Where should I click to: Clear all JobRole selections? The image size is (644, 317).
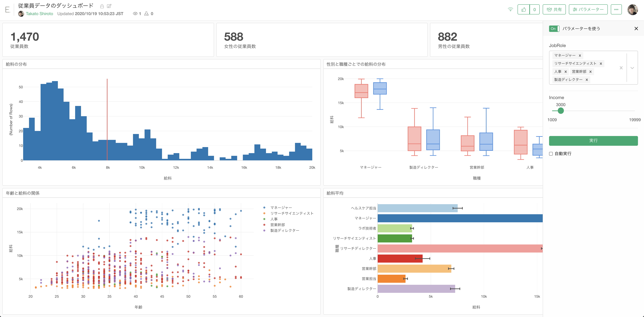tap(621, 68)
